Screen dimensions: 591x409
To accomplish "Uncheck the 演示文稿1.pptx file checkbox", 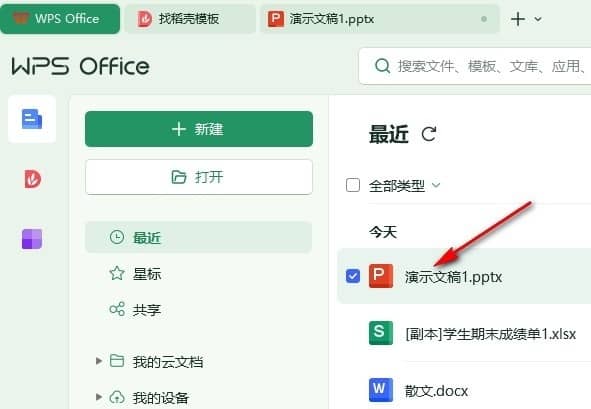I will point(353,276).
